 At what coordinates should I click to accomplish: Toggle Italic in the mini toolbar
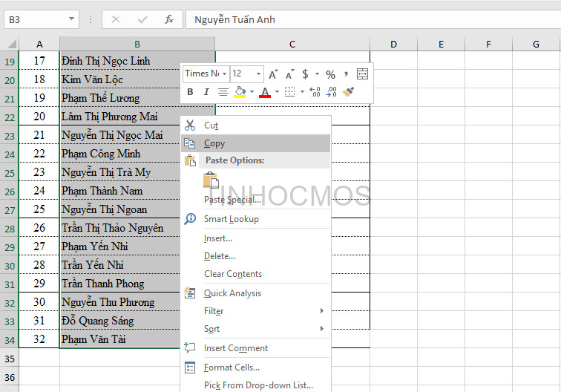(x=206, y=92)
